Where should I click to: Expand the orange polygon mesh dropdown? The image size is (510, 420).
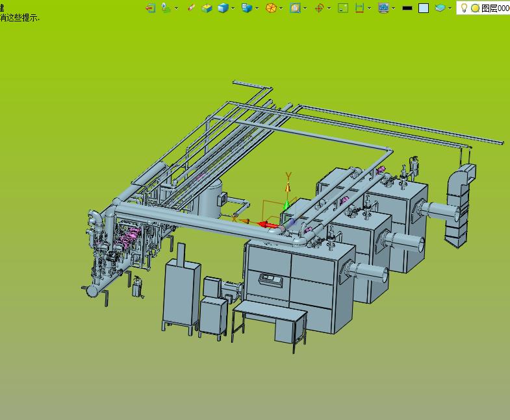(281, 8)
